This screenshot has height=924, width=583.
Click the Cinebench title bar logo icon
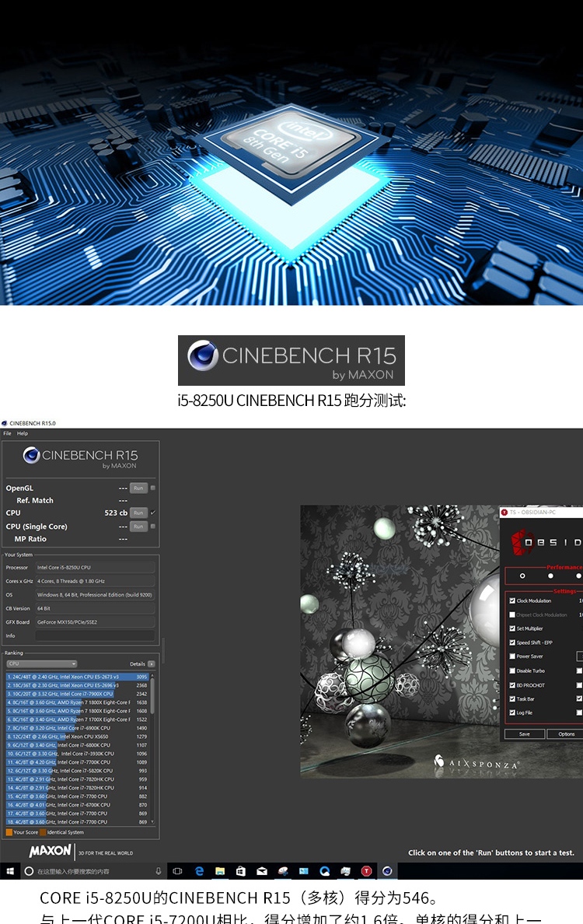tap(4, 423)
